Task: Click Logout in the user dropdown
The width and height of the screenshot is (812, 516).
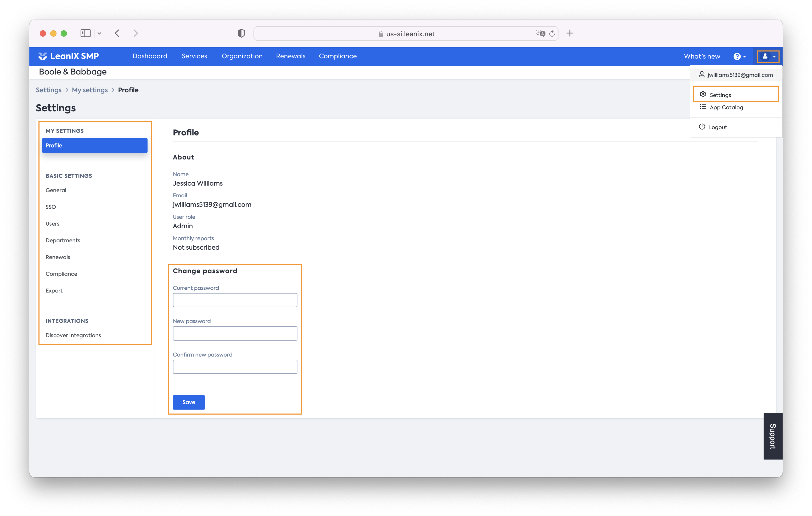Action: click(736, 127)
